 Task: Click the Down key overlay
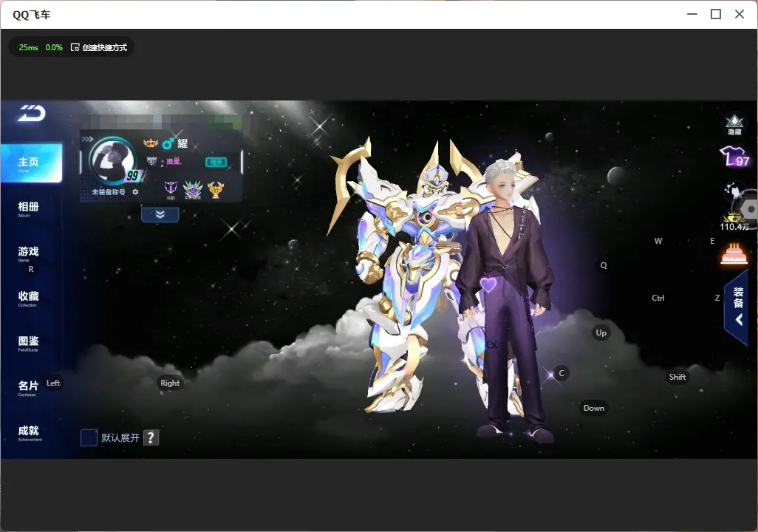[594, 408]
